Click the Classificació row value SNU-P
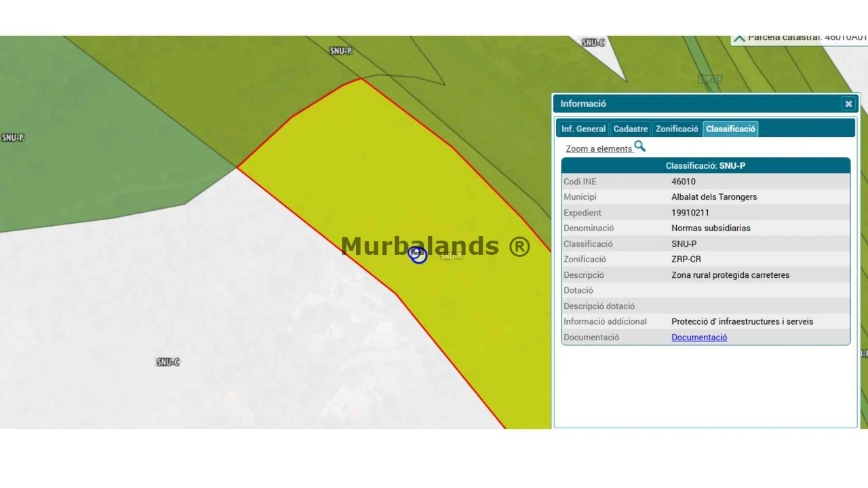Screen dimensions: 868x488 point(684,244)
